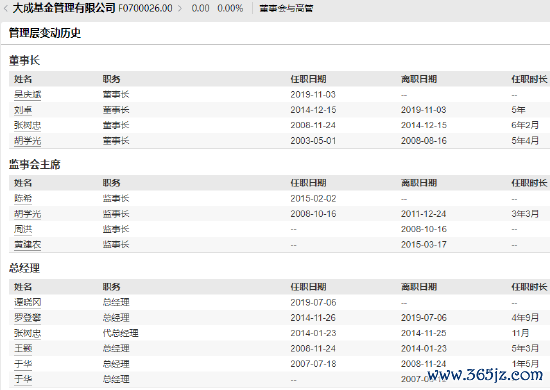
Task: Select the 11月 tenure value
Action: point(520,333)
